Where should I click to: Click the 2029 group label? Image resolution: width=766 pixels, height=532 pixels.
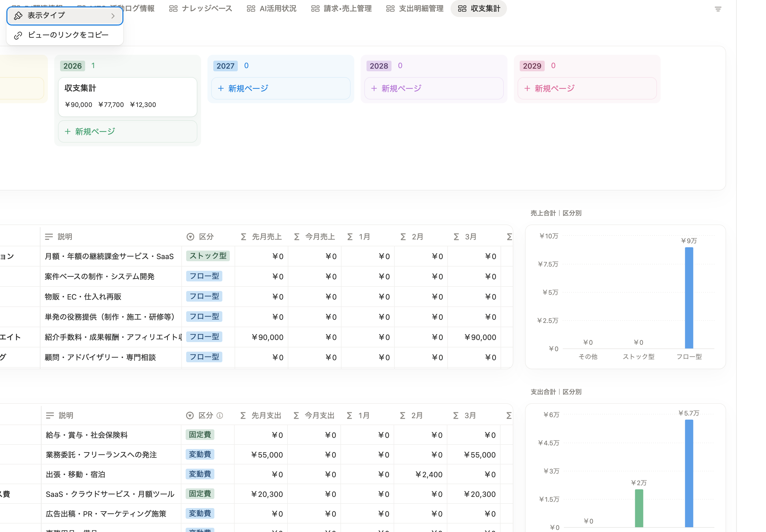tap(532, 66)
